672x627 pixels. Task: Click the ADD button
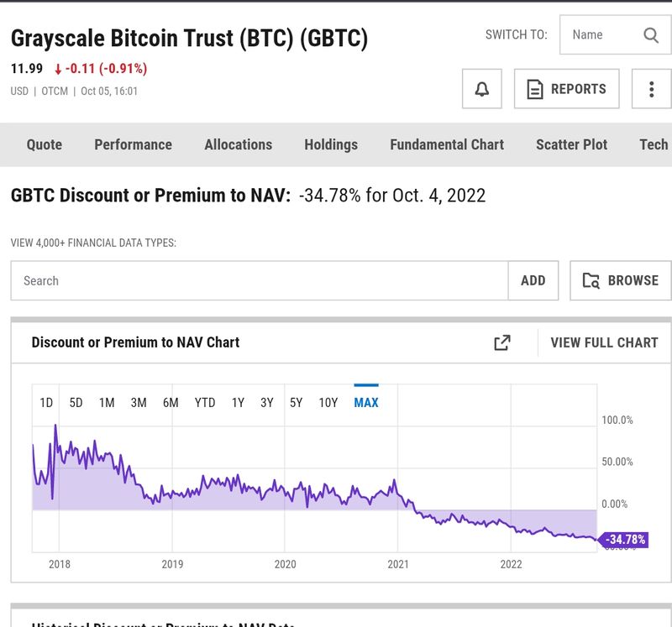pyautogui.click(x=533, y=280)
